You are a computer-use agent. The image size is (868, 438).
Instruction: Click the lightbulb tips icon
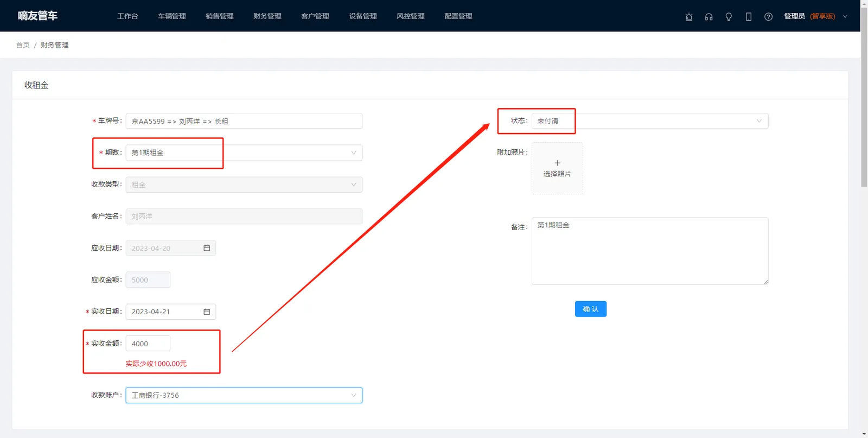[729, 17]
